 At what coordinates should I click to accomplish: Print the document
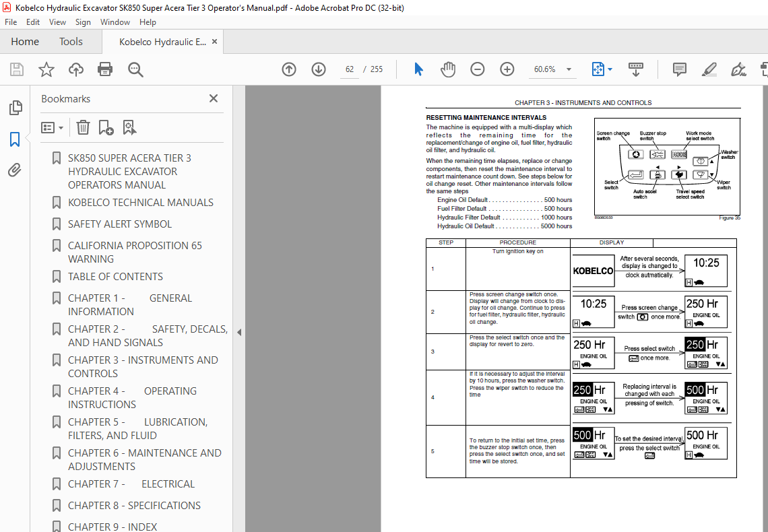[x=105, y=69]
